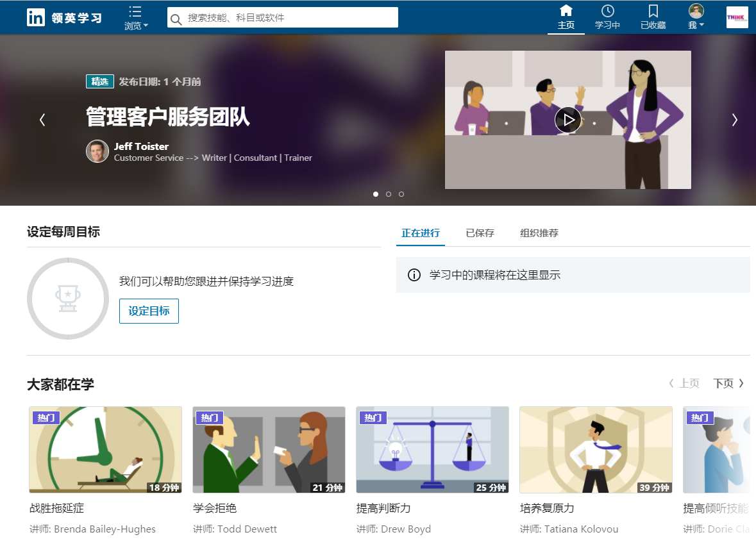Image resolution: width=756 pixels, height=553 pixels.
Task: Open the 已收藏 bookmark icon
Action: pyautogui.click(x=653, y=17)
